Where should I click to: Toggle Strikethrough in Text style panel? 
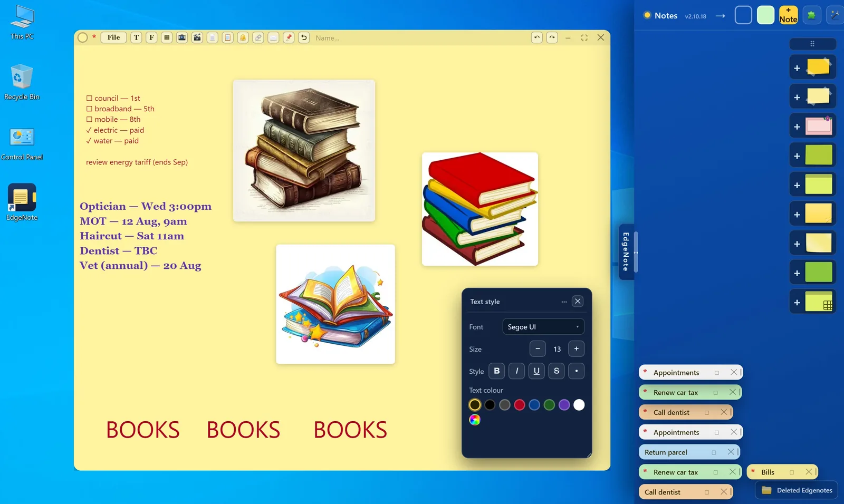click(x=557, y=371)
